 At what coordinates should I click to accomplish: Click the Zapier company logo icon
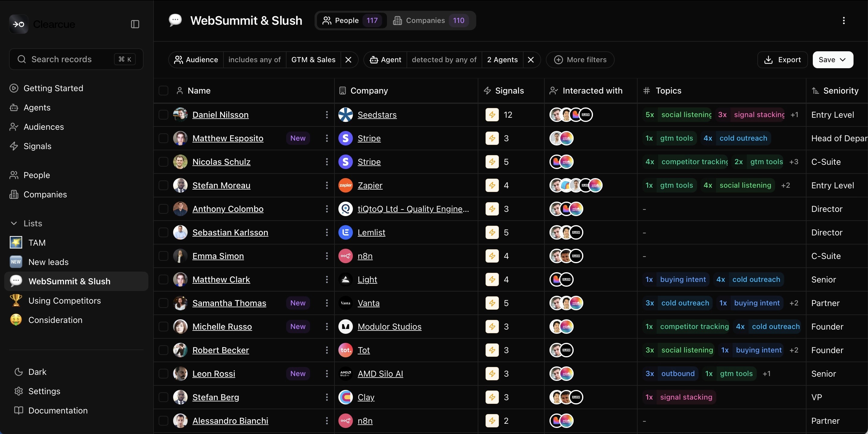click(345, 185)
